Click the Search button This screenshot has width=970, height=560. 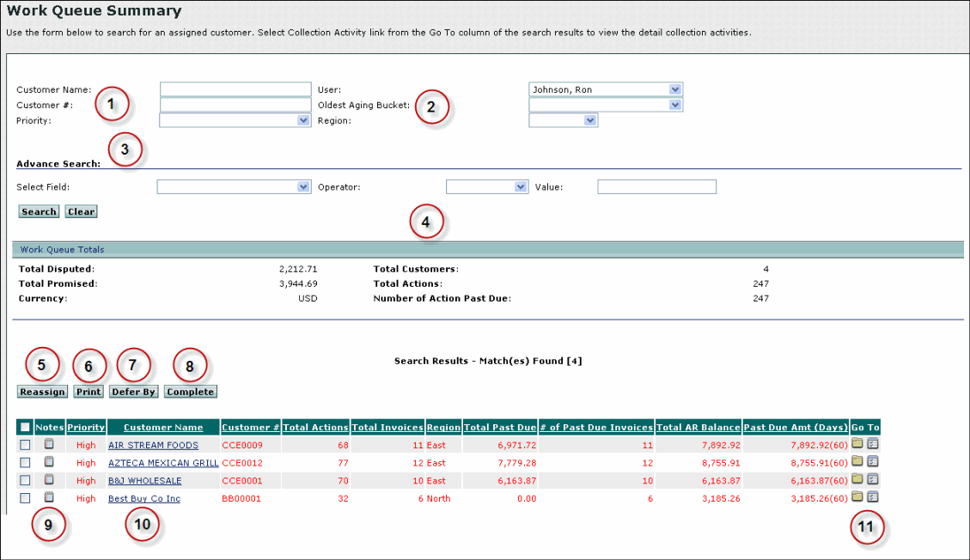pos(38,211)
